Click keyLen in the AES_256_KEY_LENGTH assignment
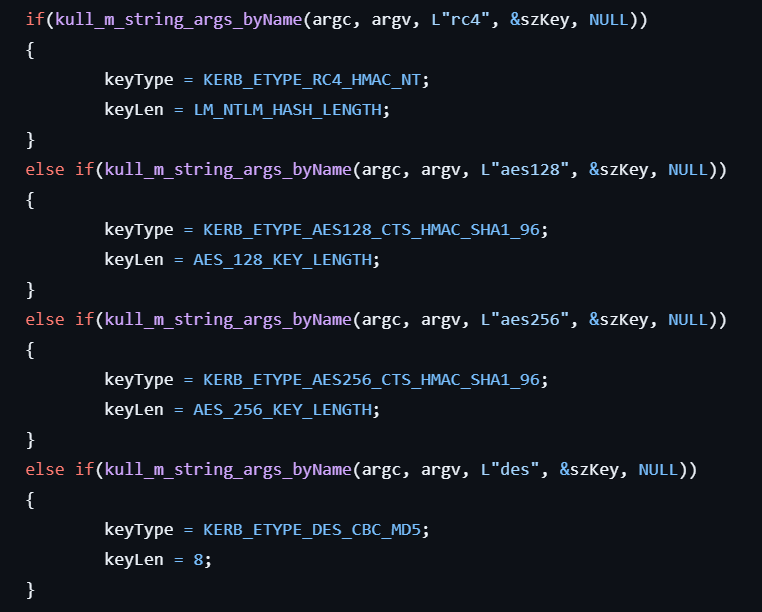The height and width of the screenshot is (612, 762). pos(134,410)
